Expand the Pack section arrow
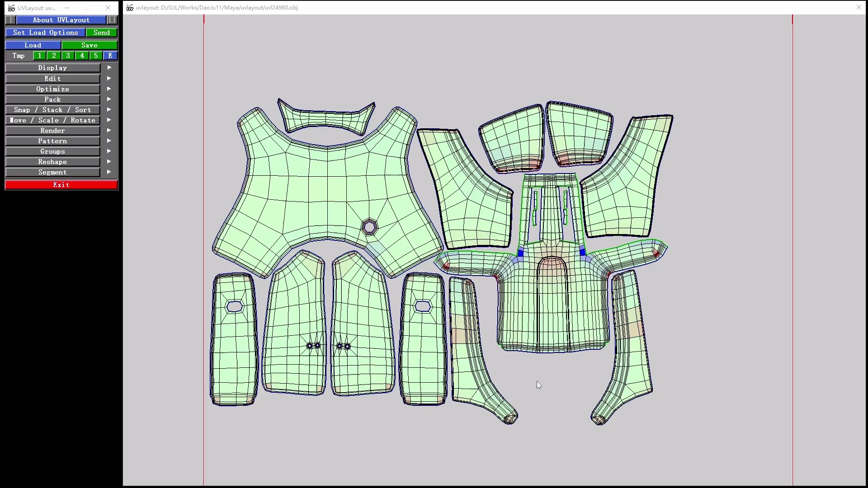 [109, 99]
